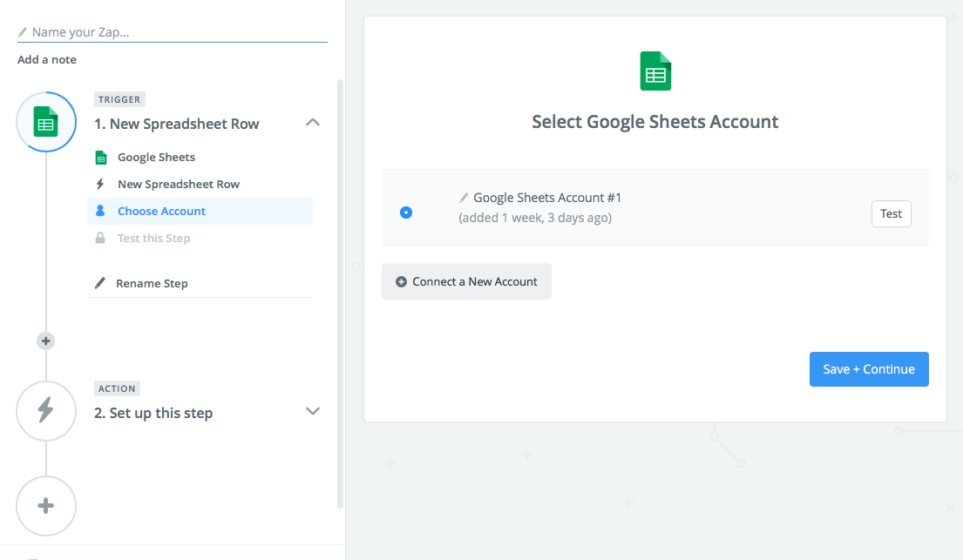
Task: Click the Google Sheets trigger icon in the sidebar circle
Action: [45, 122]
